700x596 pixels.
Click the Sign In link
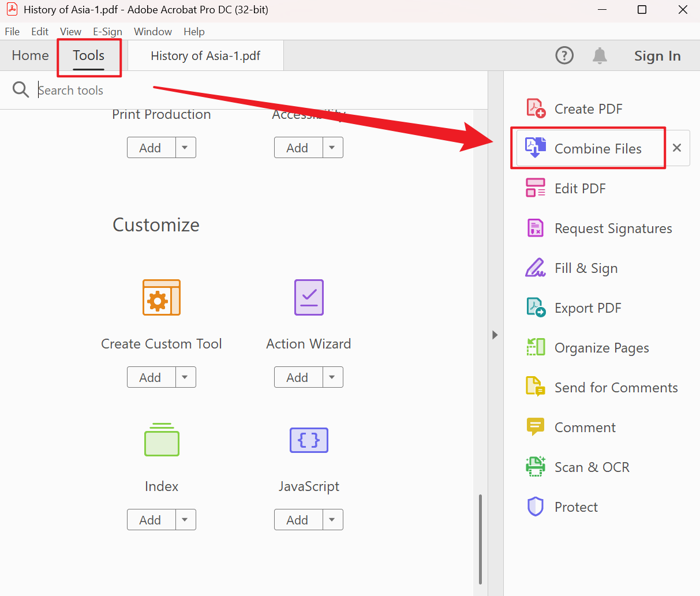(x=657, y=56)
